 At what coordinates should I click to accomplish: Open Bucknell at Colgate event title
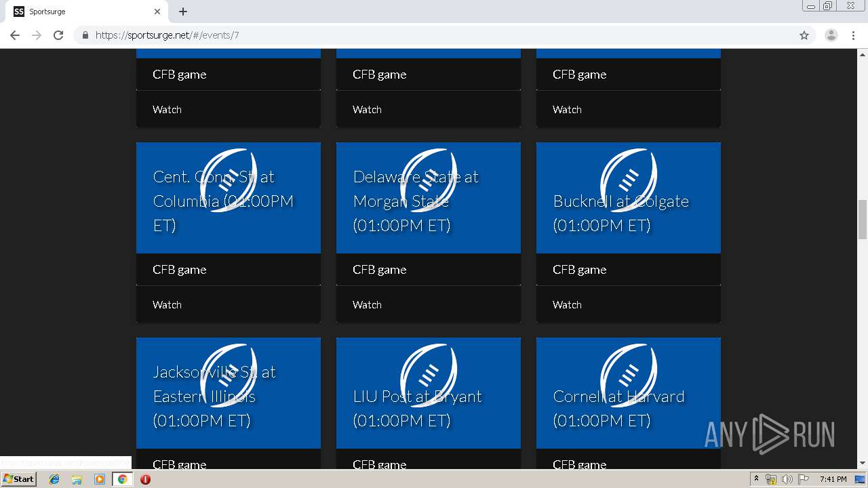point(621,213)
